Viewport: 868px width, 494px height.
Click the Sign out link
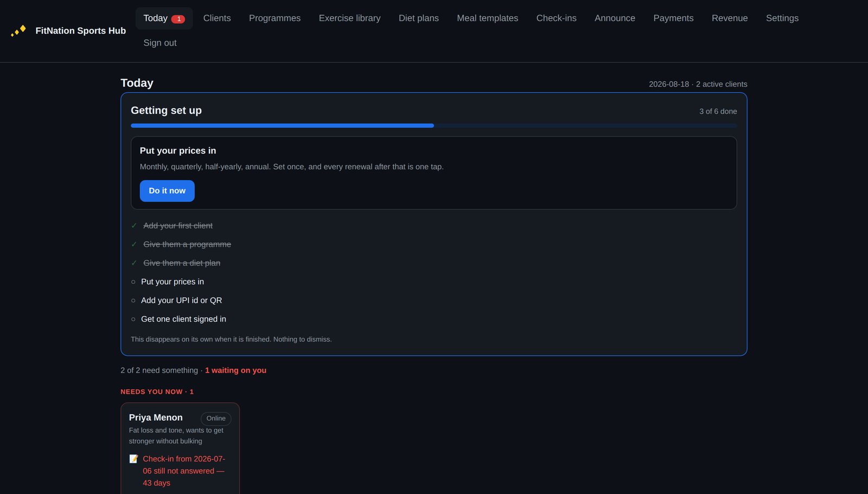click(x=160, y=43)
